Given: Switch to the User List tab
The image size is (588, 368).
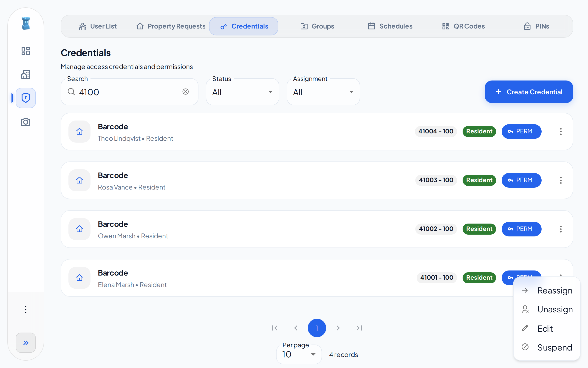Looking at the screenshot, I should [98, 26].
